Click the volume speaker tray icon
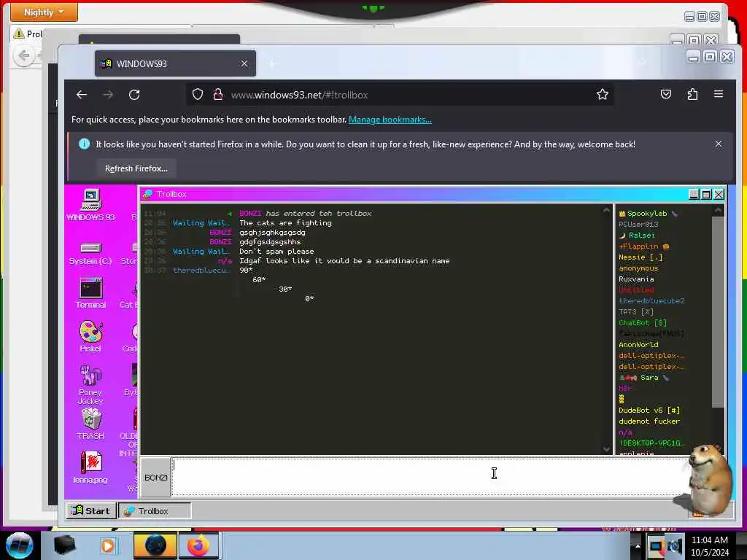Screen dimensions: 747x560 pyautogui.click(x=675, y=547)
